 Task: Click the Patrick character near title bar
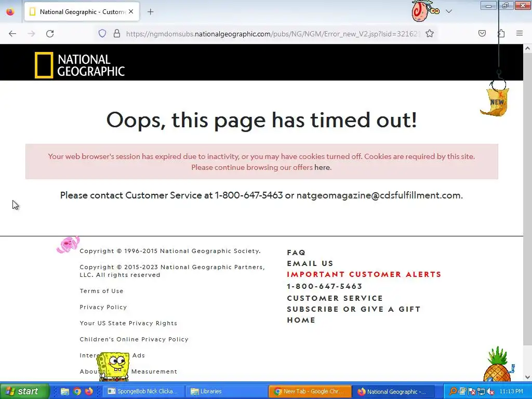point(425,11)
